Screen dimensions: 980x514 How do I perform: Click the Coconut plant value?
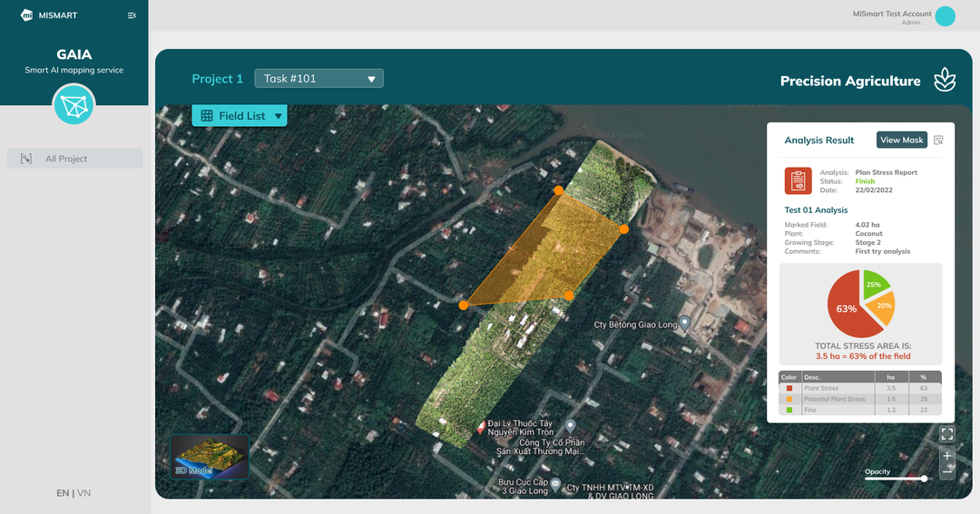coord(868,234)
